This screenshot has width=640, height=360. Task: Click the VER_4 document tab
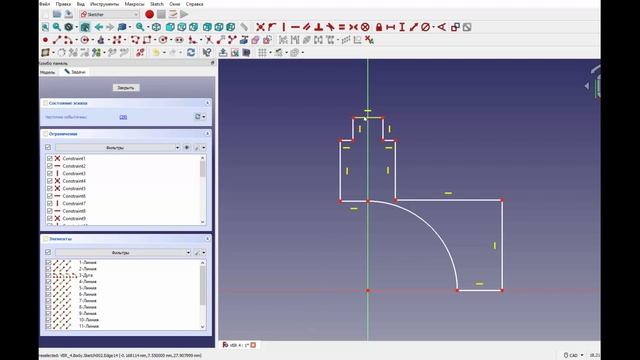tap(239, 345)
